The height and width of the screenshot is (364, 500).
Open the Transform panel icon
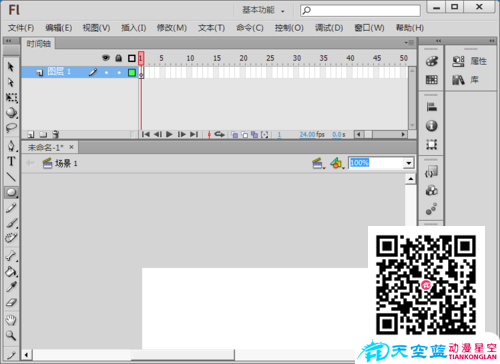(x=431, y=144)
